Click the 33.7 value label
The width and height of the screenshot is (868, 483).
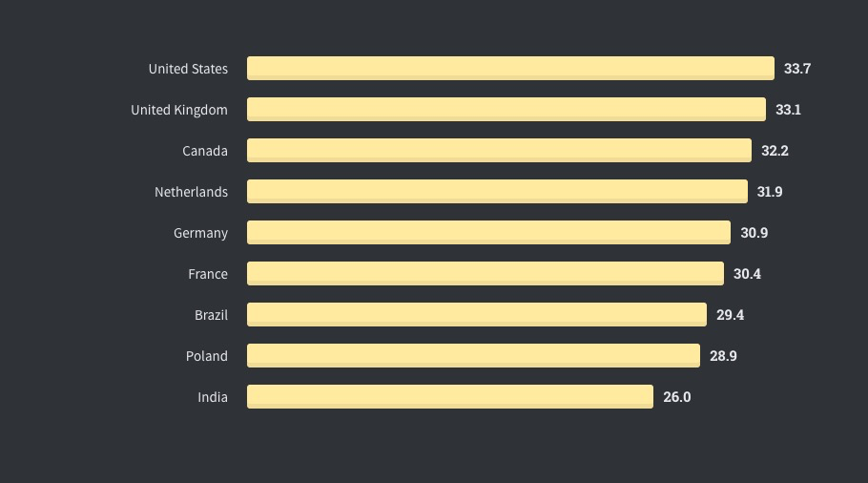click(797, 69)
